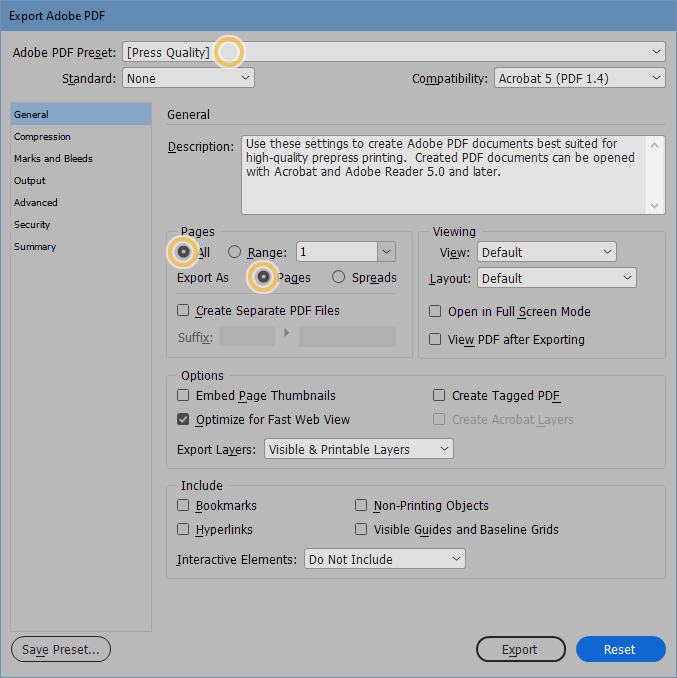Enable Open in Full Screen Mode

click(x=435, y=311)
